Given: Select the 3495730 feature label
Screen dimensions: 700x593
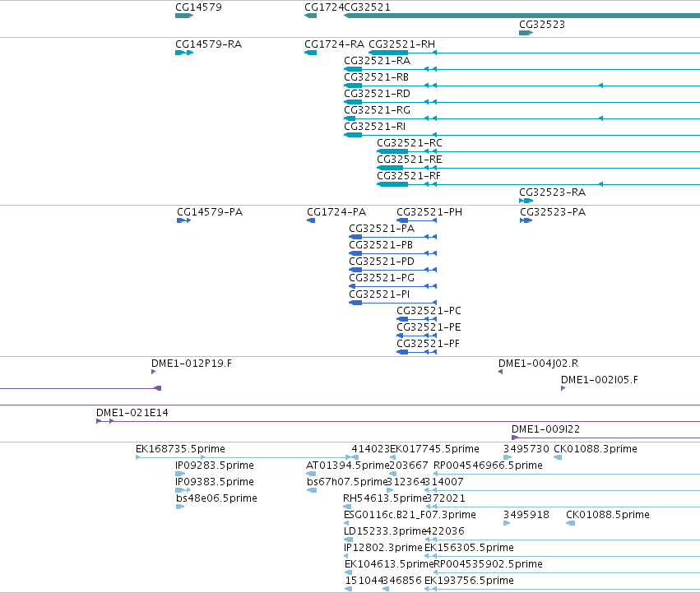Looking at the screenshot, I should tap(526, 449).
